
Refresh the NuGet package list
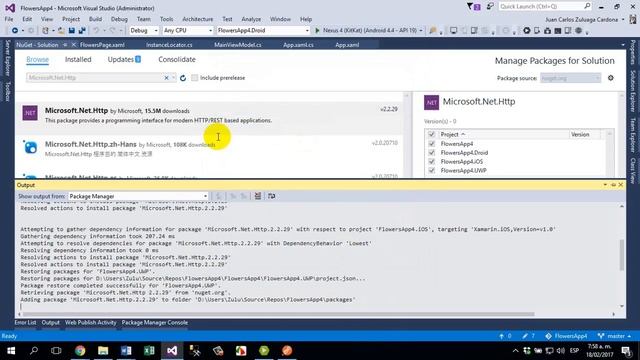pyautogui.click(x=183, y=78)
